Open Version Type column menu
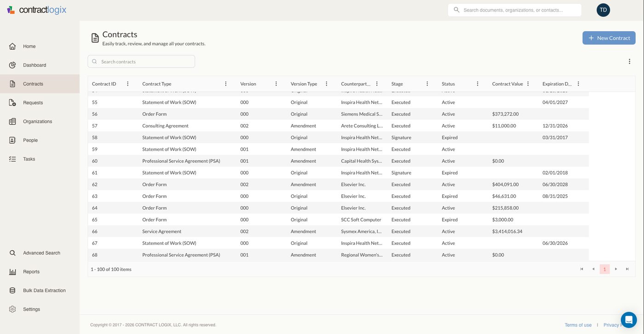This screenshot has width=644, height=334. coord(327,84)
